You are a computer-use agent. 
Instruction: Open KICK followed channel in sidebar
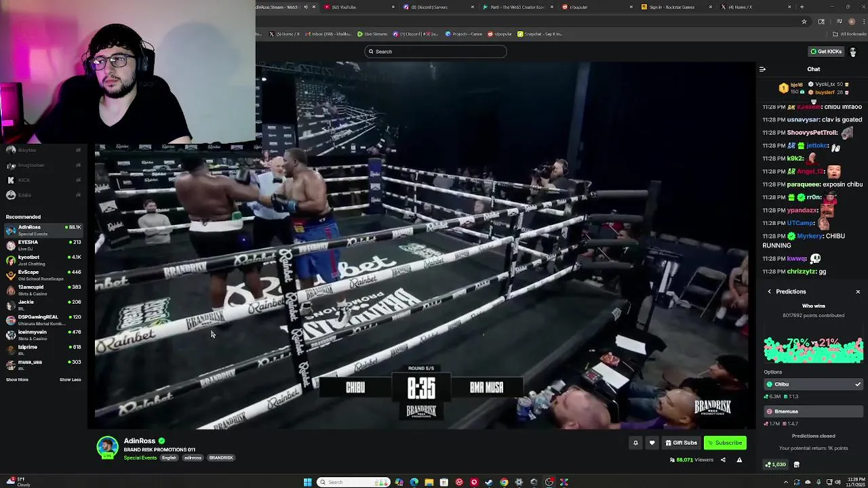point(43,180)
